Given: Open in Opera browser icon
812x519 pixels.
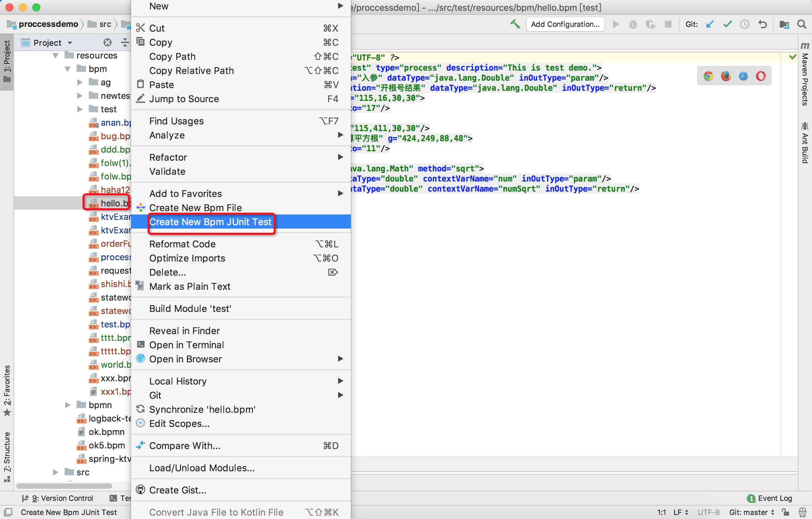Looking at the screenshot, I should click(x=761, y=76).
